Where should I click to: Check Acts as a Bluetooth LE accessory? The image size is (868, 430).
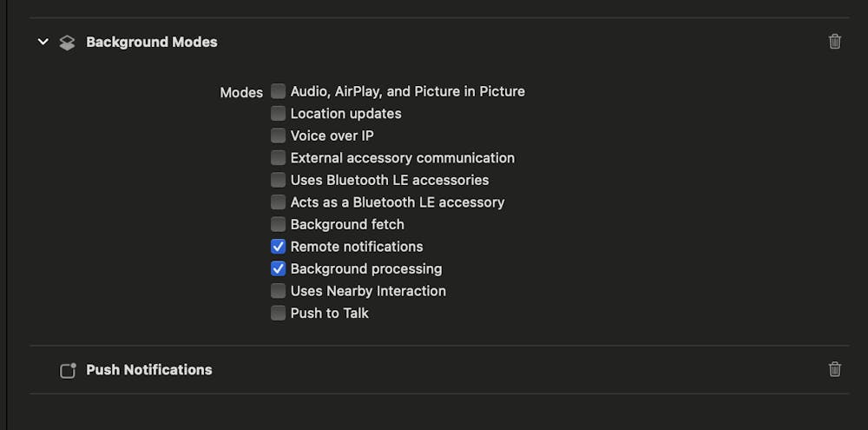[x=278, y=202]
